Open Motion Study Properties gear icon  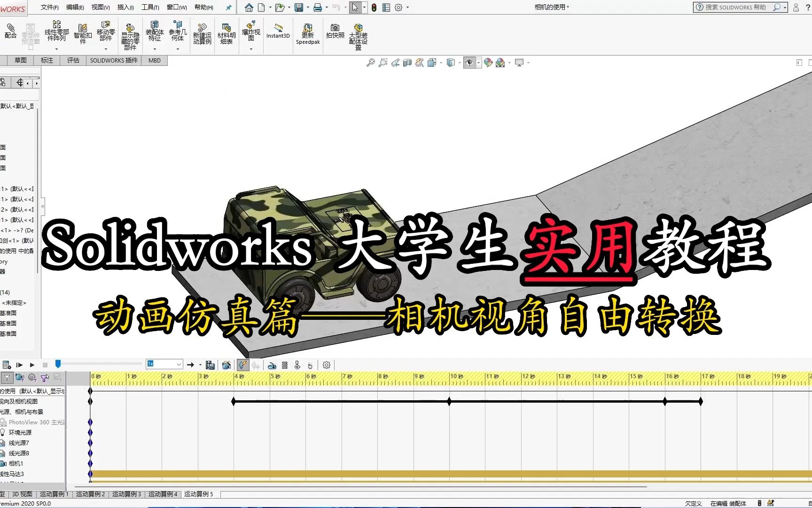click(x=327, y=365)
